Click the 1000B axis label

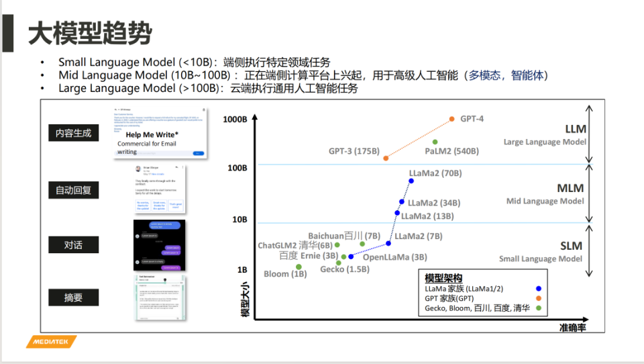[235, 120]
